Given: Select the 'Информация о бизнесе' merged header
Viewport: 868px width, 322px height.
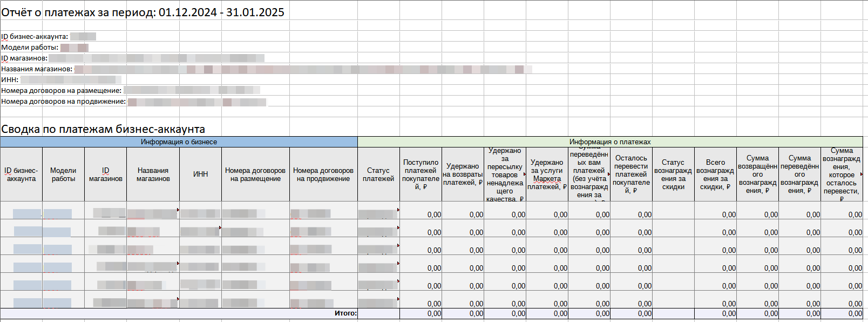Looking at the screenshot, I should click(179, 142).
